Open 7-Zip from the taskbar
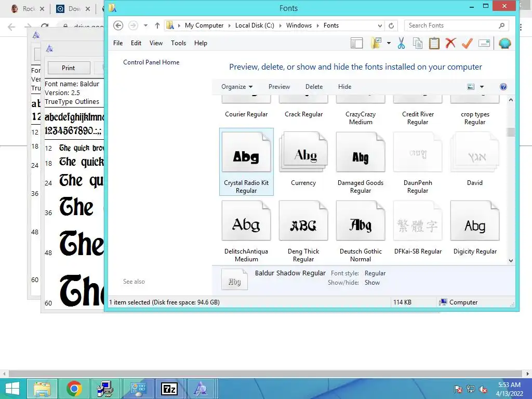 tap(169, 389)
